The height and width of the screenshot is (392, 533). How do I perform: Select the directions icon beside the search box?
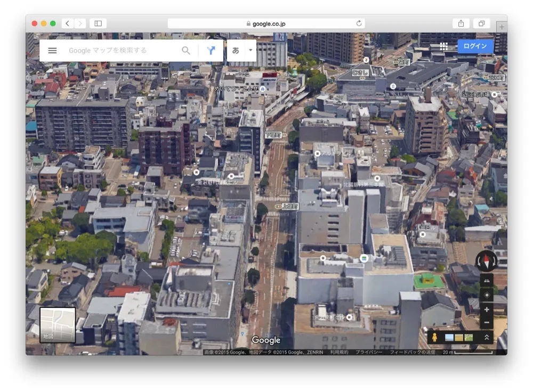(211, 50)
